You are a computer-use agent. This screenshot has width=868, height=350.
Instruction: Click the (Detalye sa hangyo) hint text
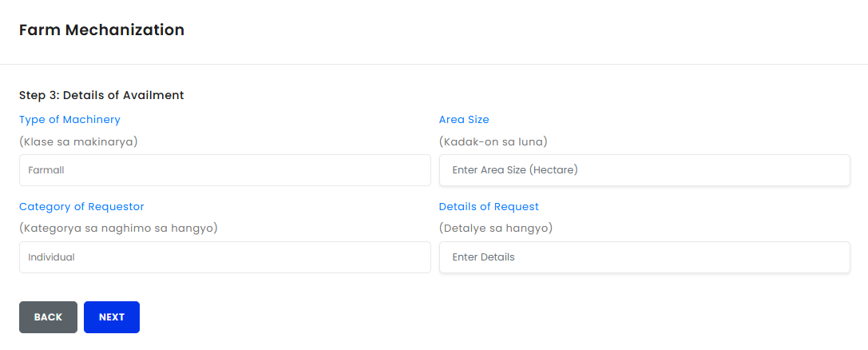(496, 228)
